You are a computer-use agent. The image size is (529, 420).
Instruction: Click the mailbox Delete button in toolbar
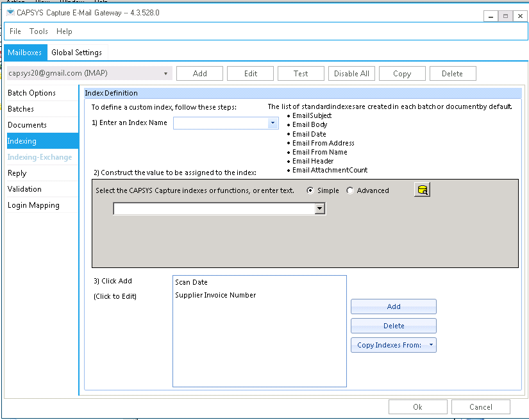[x=453, y=74]
